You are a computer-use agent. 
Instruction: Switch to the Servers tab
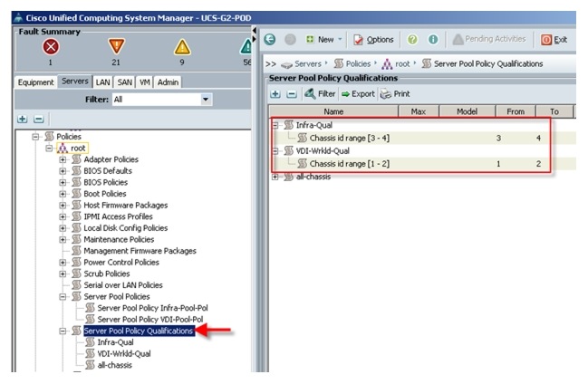point(75,81)
